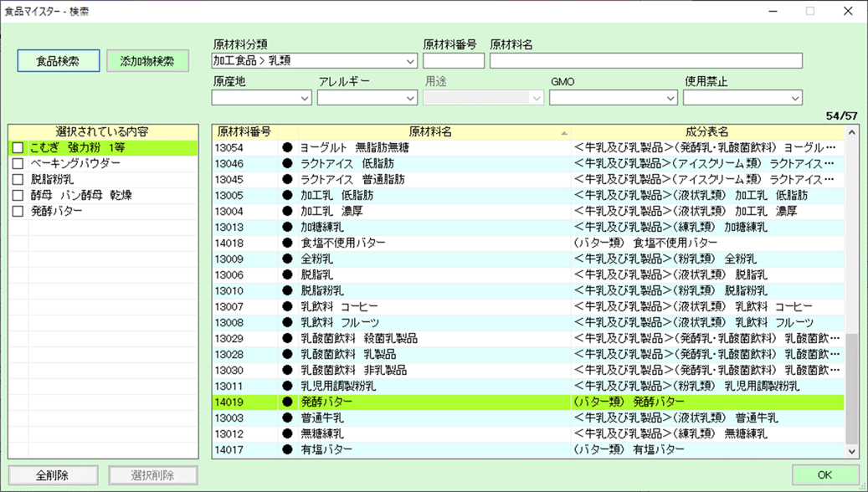Click the dot icon beside 無糖練乳
The image size is (868, 492).
tap(287, 433)
